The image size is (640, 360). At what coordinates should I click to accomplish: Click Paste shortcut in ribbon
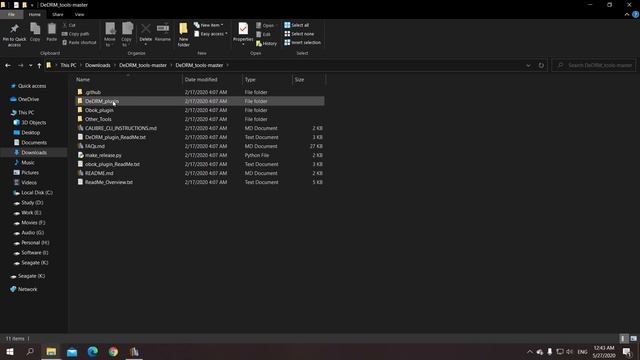click(x=79, y=42)
